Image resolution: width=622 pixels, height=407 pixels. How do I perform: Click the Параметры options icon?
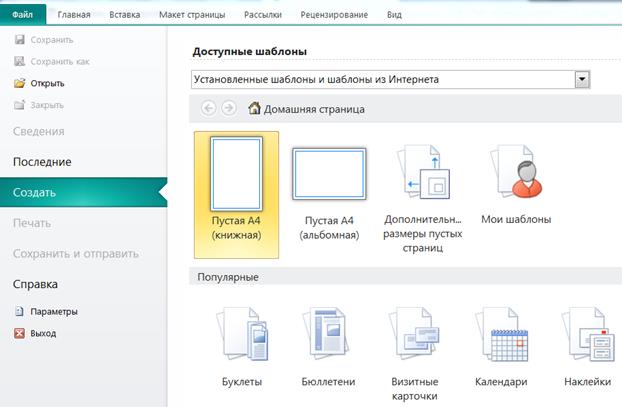pyautogui.click(x=19, y=311)
